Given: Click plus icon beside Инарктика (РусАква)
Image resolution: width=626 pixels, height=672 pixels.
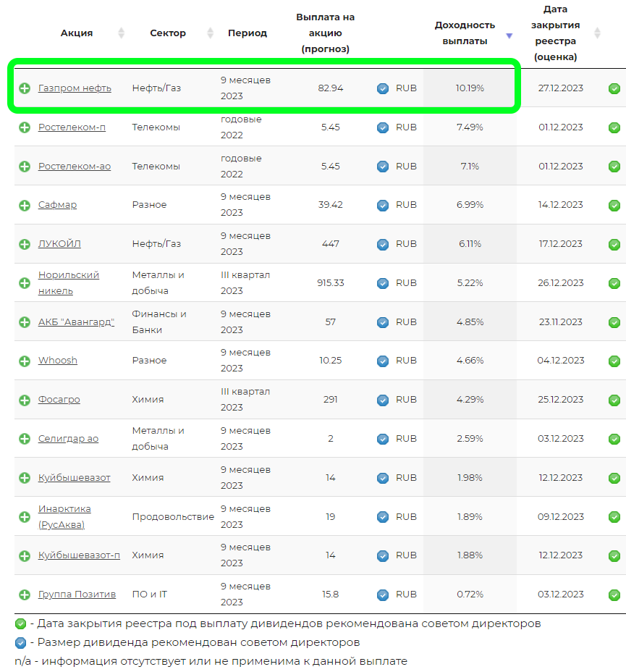Looking at the screenshot, I should click(x=25, y=517).
